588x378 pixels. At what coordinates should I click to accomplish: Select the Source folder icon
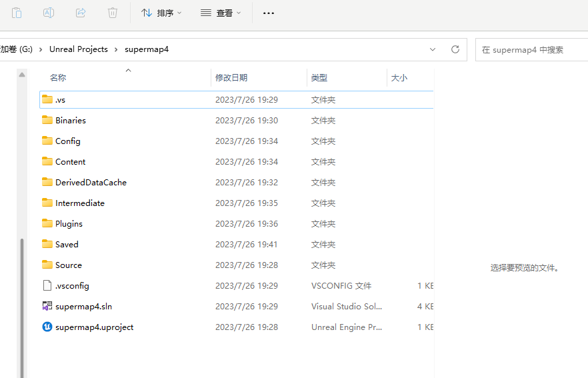pos(47,265)
